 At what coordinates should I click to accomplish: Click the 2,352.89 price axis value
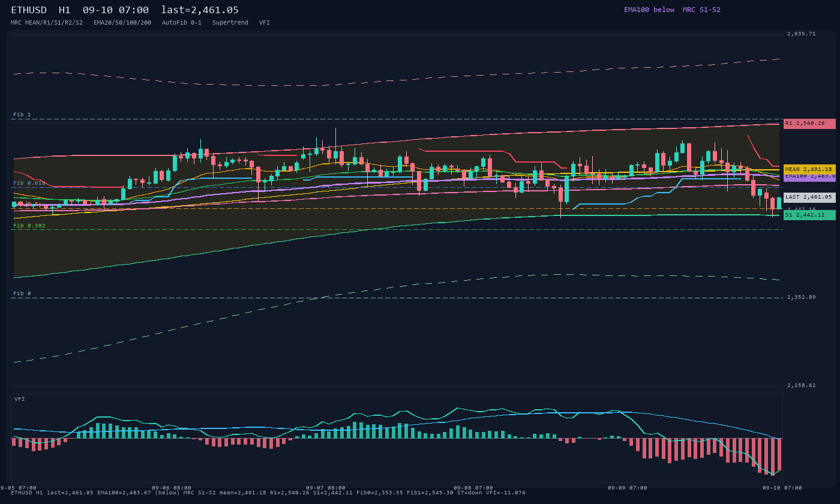[802, 297]
